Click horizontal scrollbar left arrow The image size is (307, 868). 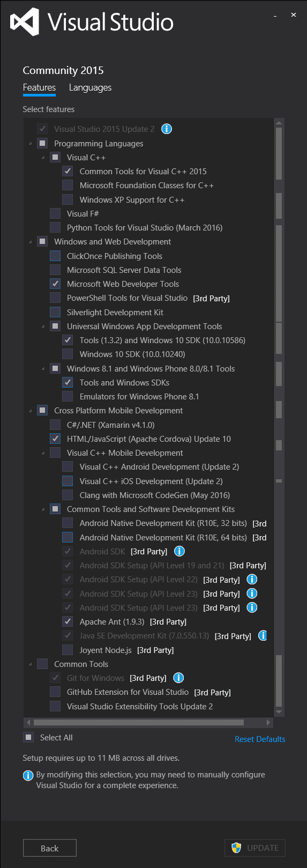coord(28,722)
